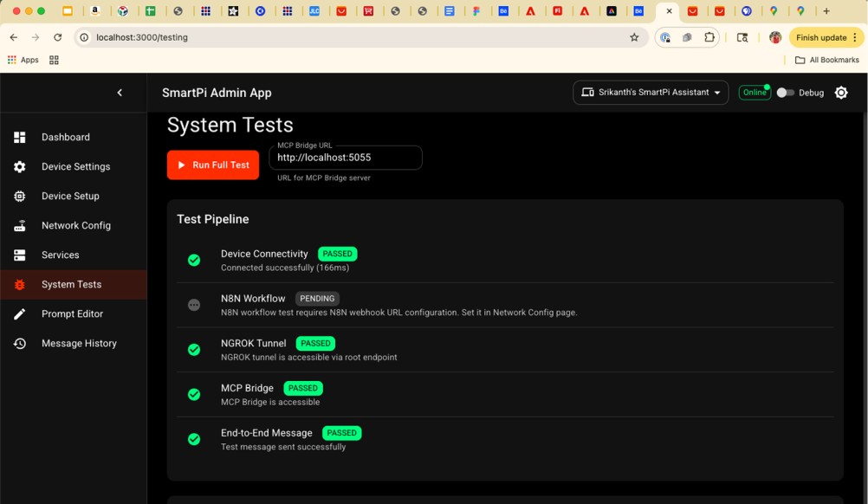Open the settings gear in the header
Viewport: 868px width, 504px height.
[840, 93]
